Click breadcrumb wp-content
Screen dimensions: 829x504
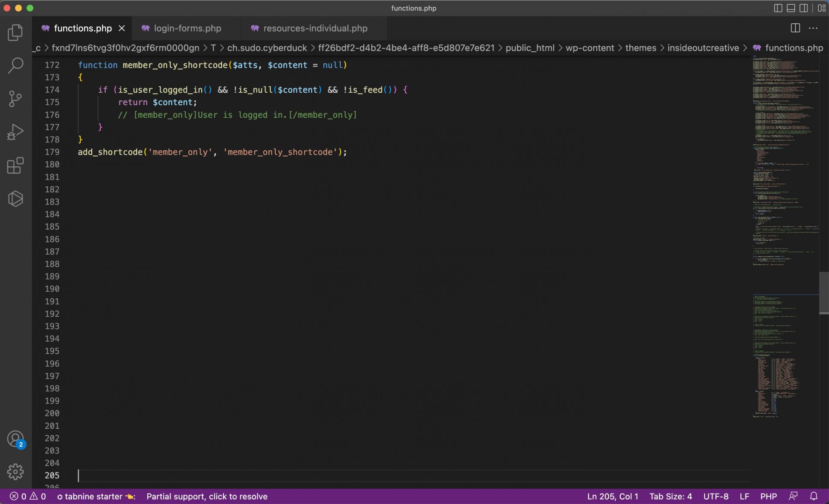590,48
